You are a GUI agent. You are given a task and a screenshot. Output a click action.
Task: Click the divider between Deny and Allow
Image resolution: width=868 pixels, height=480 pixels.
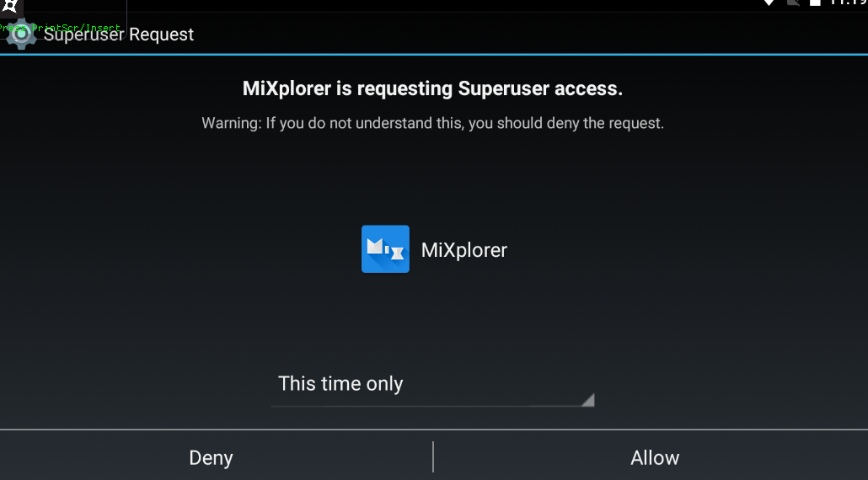pyautogui.click(x=433, y=456)
